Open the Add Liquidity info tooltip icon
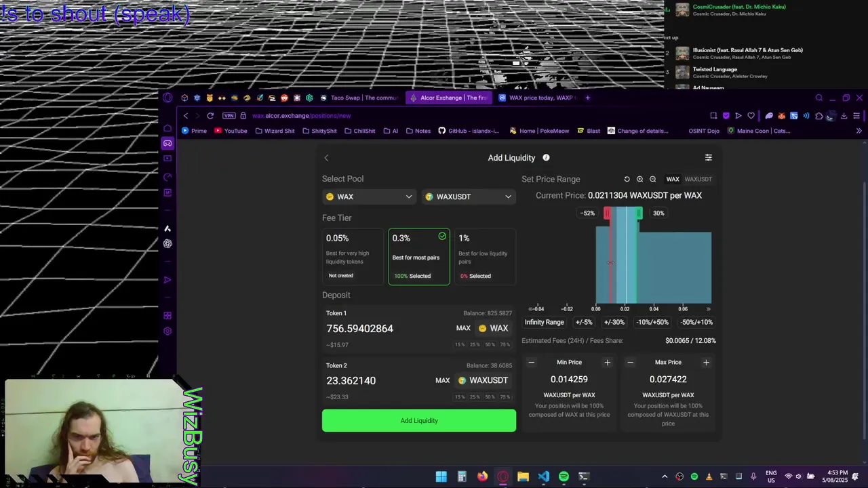 click(546, 157)
